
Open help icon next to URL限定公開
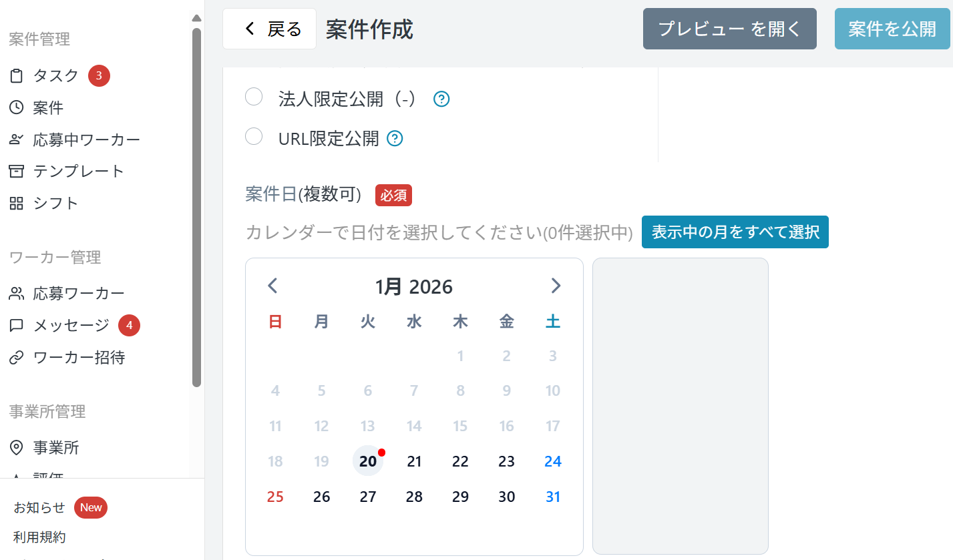click(x=395, y=139)
